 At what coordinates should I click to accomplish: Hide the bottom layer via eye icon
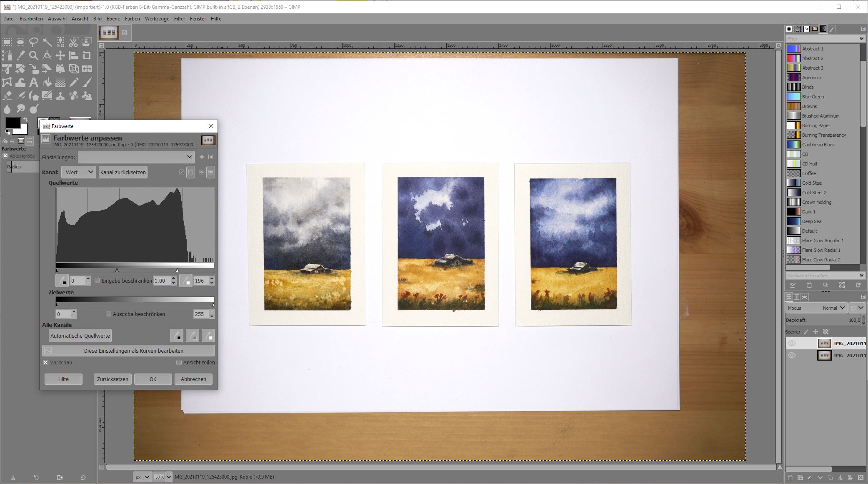(792, 356)
